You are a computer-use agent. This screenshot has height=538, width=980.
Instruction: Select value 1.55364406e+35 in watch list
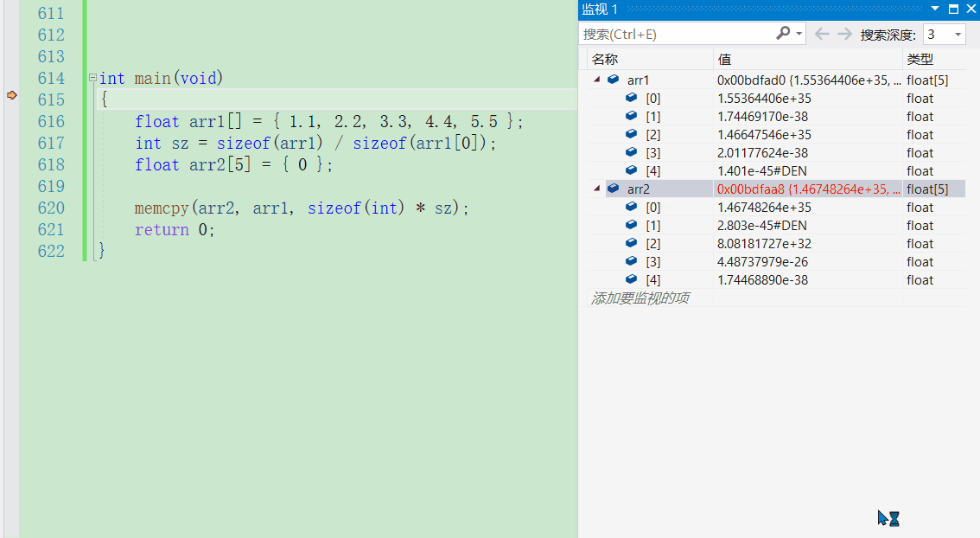click(x=764, y=99)
